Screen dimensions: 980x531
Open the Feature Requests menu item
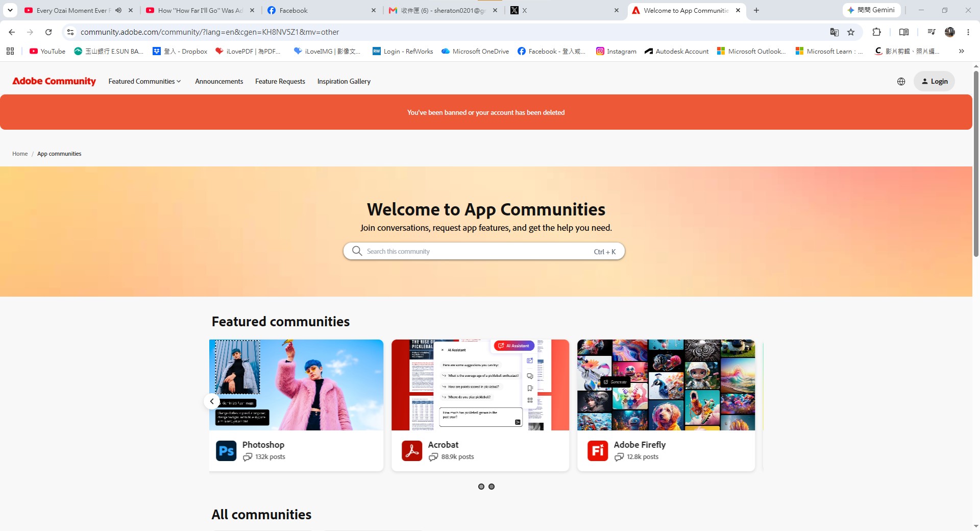280,82
